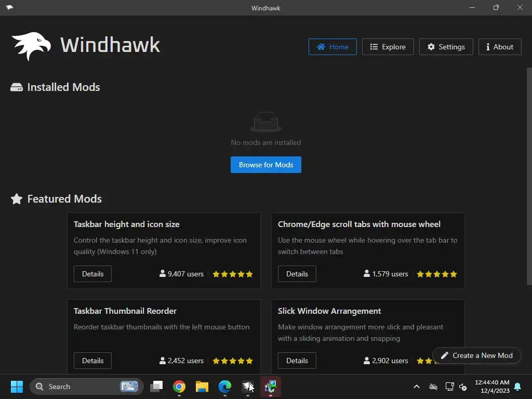Switch to the Explore tab
Image resolution: width=532 pixels, height=399 pixels.
(x=388, y=47)
